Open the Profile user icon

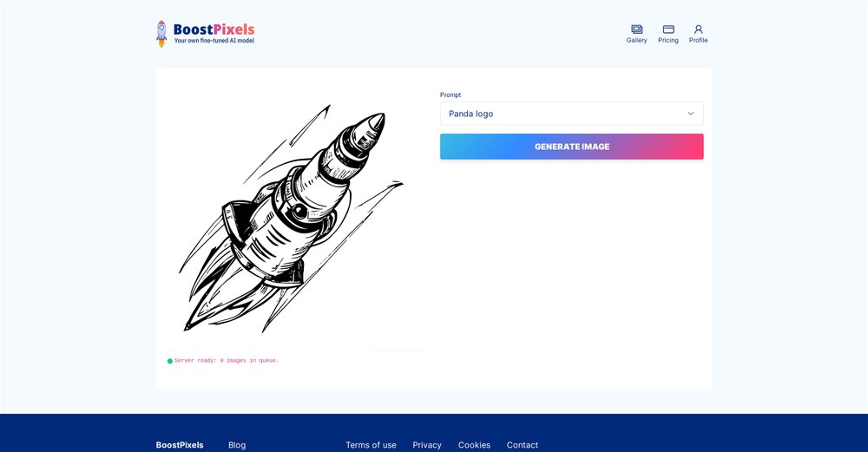[x=698, y=29]
